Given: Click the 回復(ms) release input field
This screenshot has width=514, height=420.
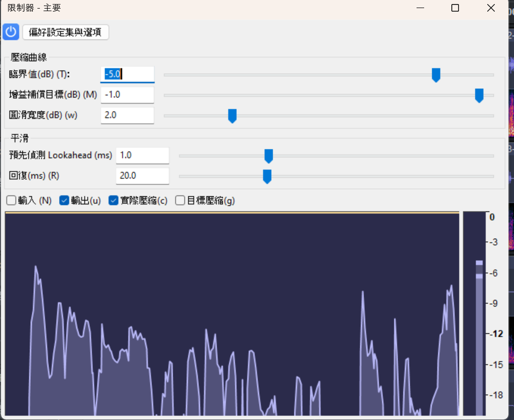Looking at the screenshot, I should [x=142, y=176].
